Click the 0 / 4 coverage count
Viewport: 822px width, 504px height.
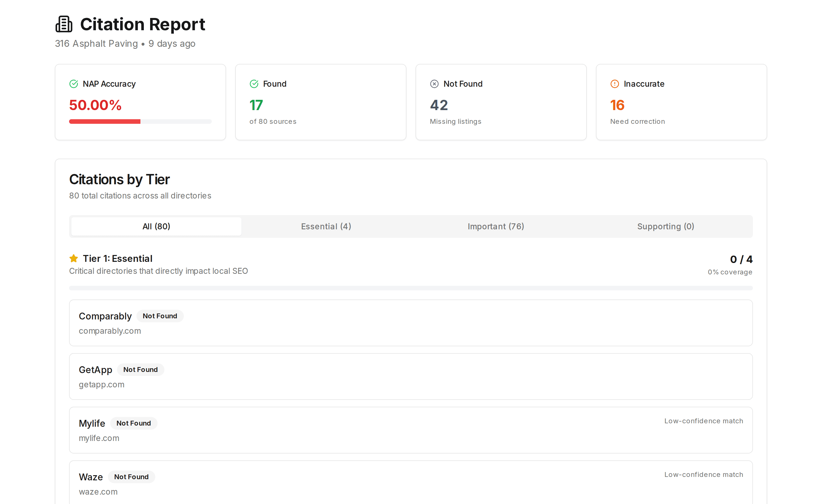point(741,259)
